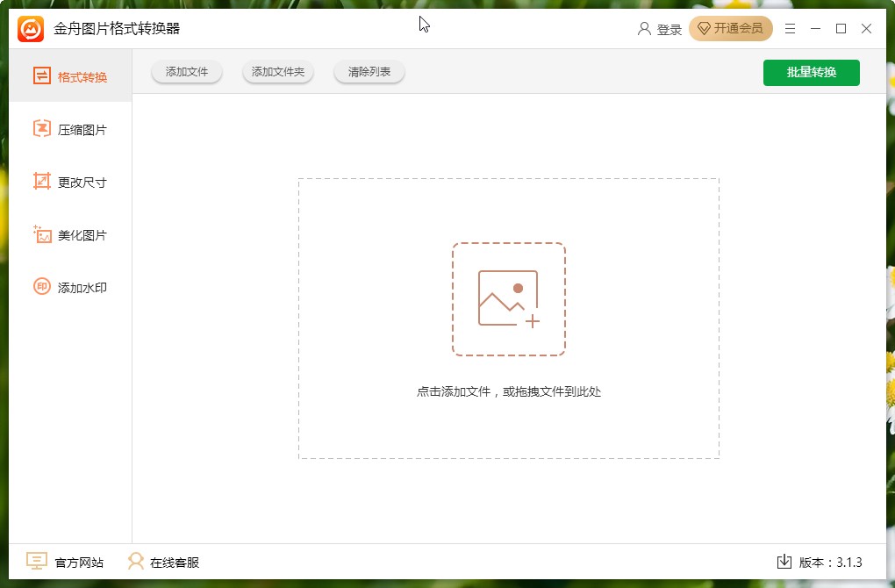Start 批量转换 batch conversion
Image resolution: width=895 pixels, height=588 pixels.
tap(811, 72)
